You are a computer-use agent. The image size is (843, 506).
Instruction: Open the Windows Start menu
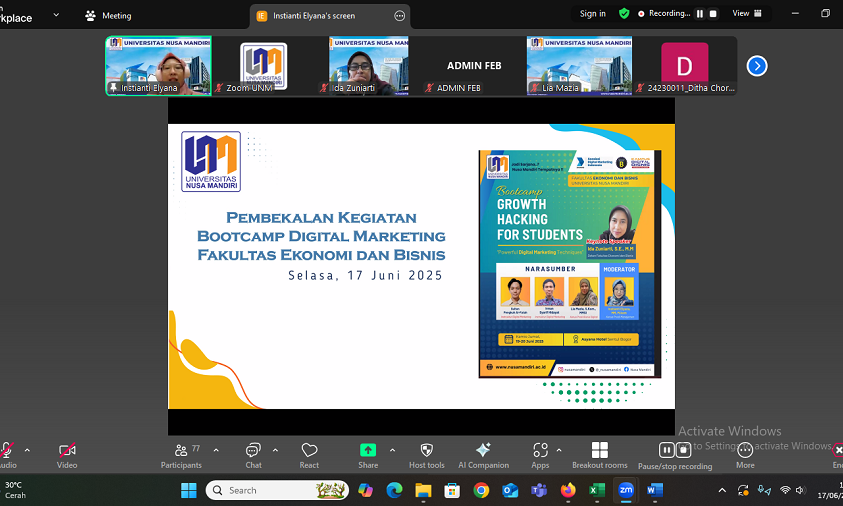coord(189,490)
